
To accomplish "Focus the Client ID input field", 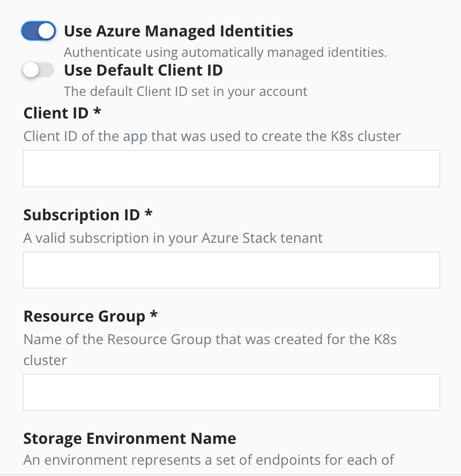I will [x=231, y=168].
